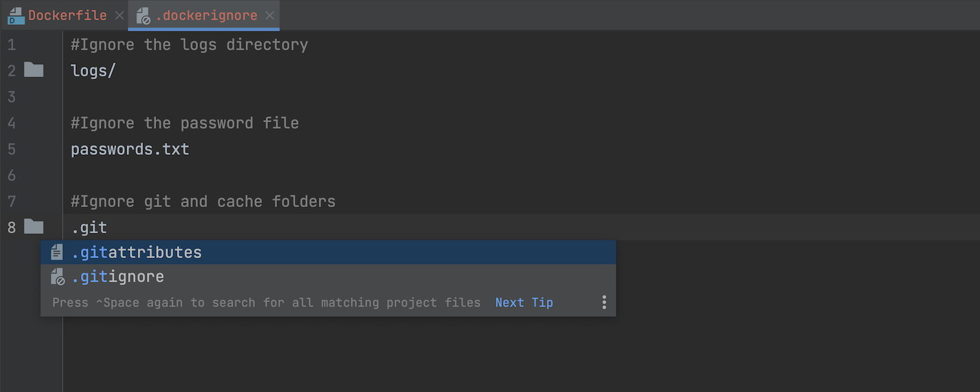Click the folder gutter icon beside logs/
This screenshot has height=392, width=980.
pos(34,70)
